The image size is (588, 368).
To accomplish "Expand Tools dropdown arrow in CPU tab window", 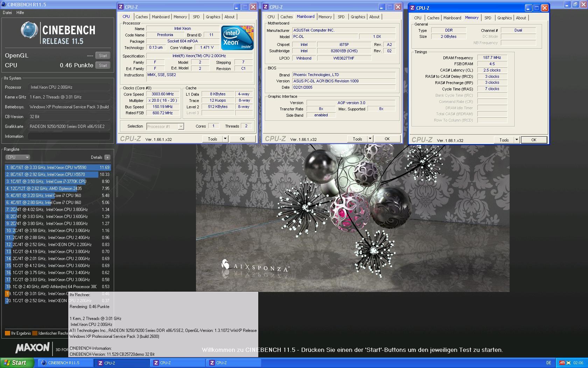I will pyautogui.click(x=225, y=139).
